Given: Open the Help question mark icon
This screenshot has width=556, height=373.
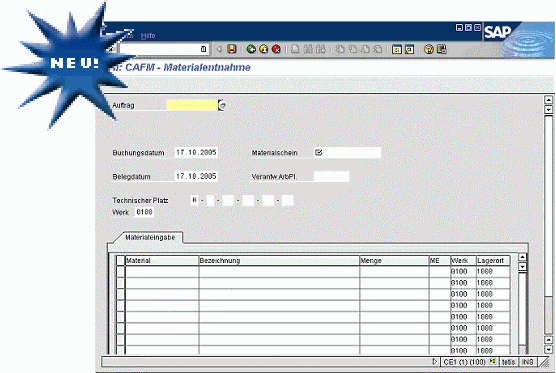Looking at the screenshot, I should [429, 49].
